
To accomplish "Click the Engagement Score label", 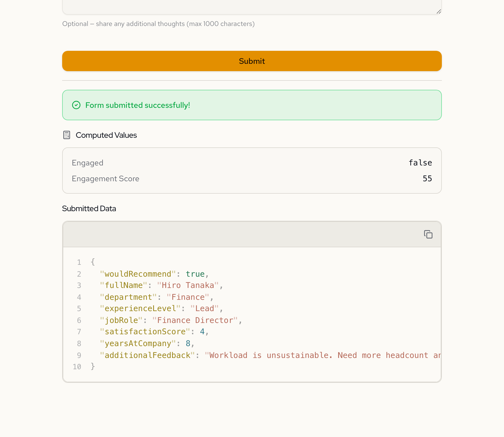I will tap(105, 179).
